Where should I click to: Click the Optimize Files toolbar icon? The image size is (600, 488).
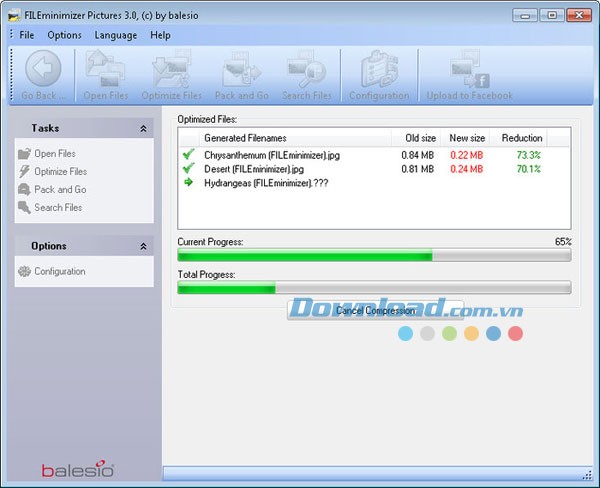point(172,69)
